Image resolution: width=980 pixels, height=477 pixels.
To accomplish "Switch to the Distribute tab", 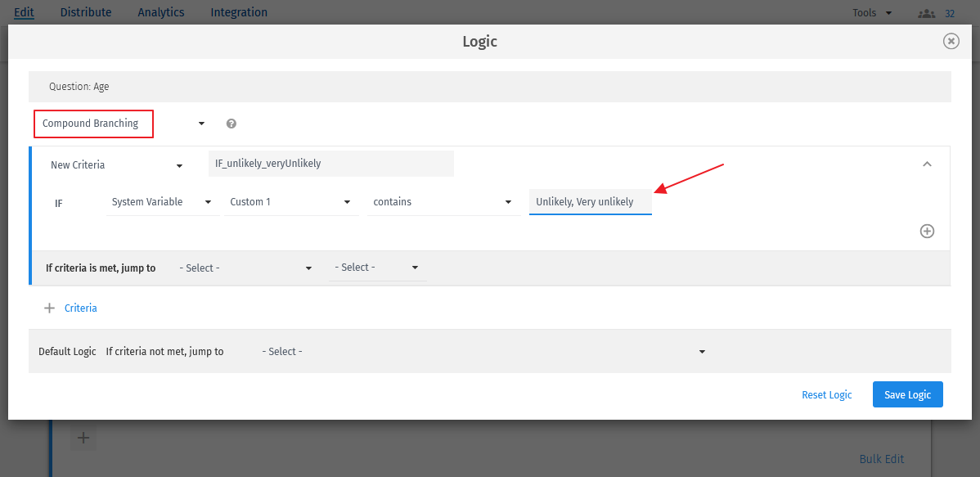I will coord(86,12).
